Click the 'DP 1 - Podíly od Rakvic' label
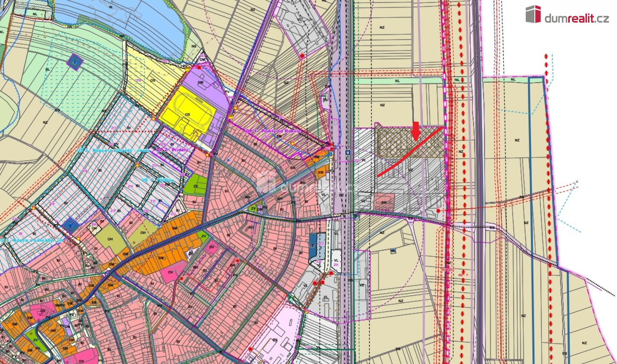The image size is (617, 364). click(273, 131)
